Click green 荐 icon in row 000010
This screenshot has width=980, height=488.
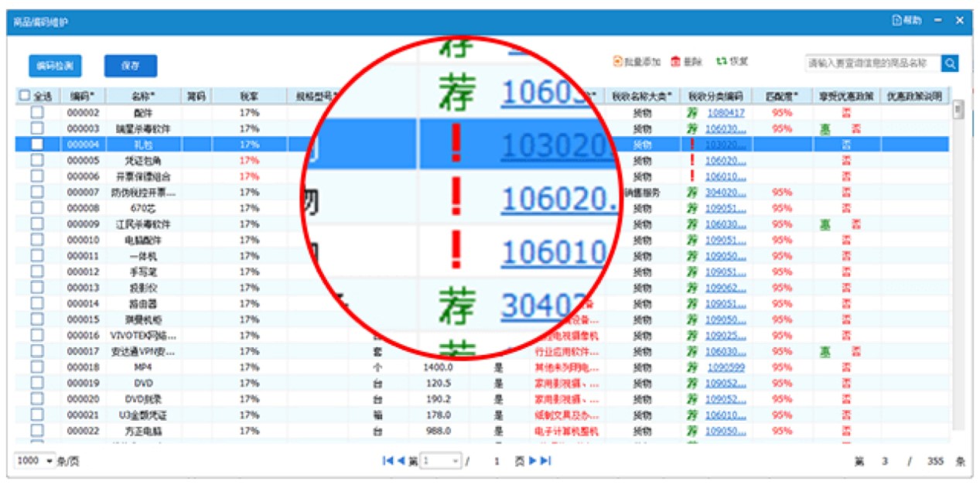point(692,240)
